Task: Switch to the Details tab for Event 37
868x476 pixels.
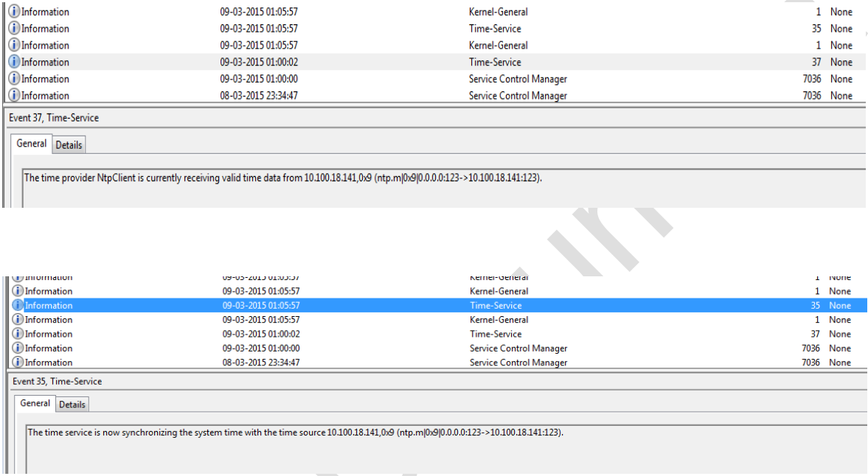Action: click(70, 144)
